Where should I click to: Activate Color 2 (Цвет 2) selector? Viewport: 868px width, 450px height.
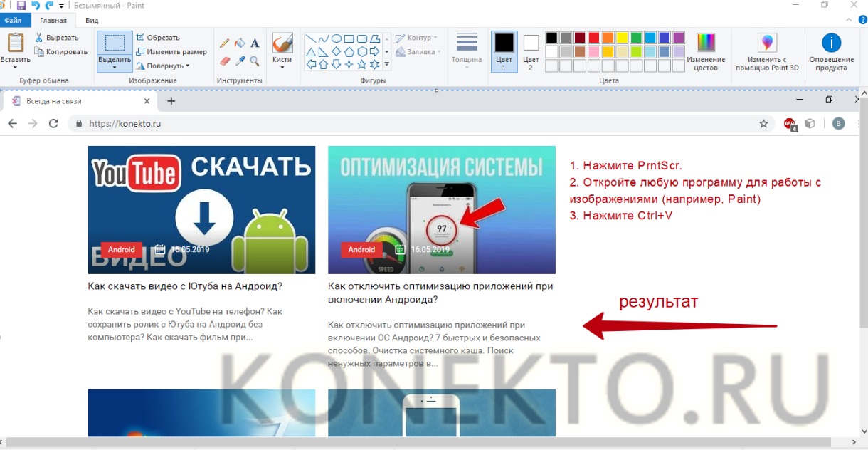coord(531,51)
